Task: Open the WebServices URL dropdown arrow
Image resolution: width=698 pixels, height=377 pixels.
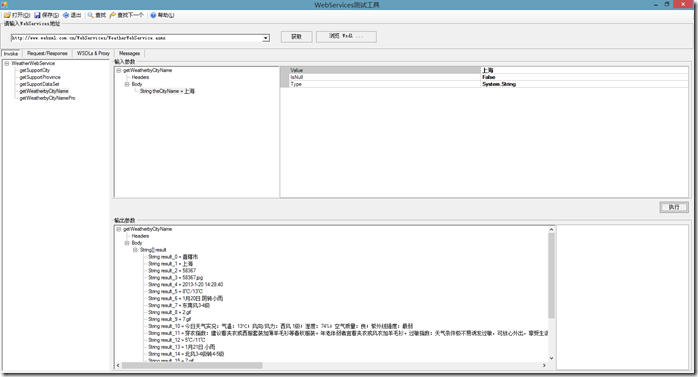Action: 266,38
